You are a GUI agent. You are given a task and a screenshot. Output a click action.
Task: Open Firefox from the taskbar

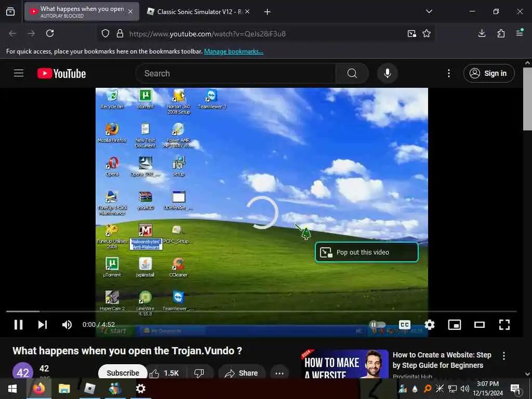coord(39,389)
